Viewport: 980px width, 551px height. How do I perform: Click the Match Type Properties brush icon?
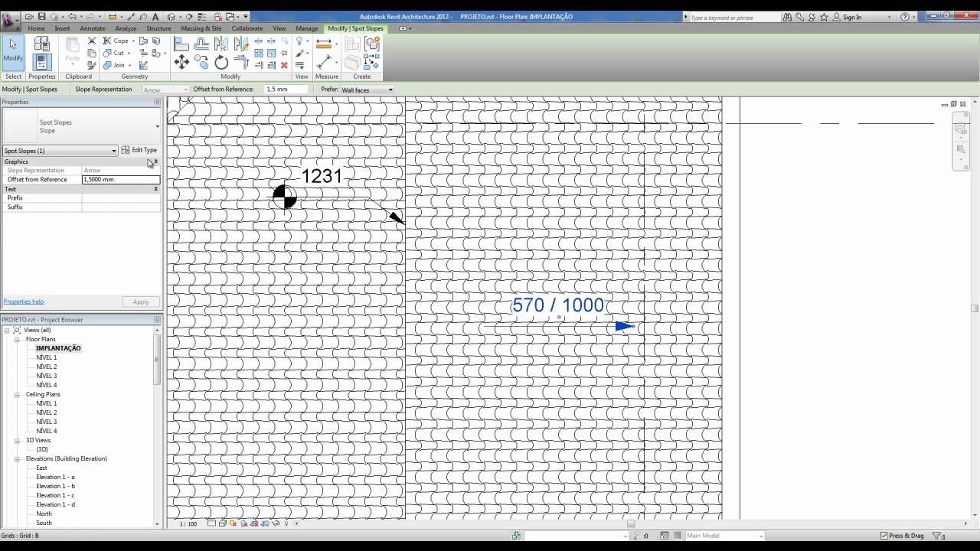[92, 65]
